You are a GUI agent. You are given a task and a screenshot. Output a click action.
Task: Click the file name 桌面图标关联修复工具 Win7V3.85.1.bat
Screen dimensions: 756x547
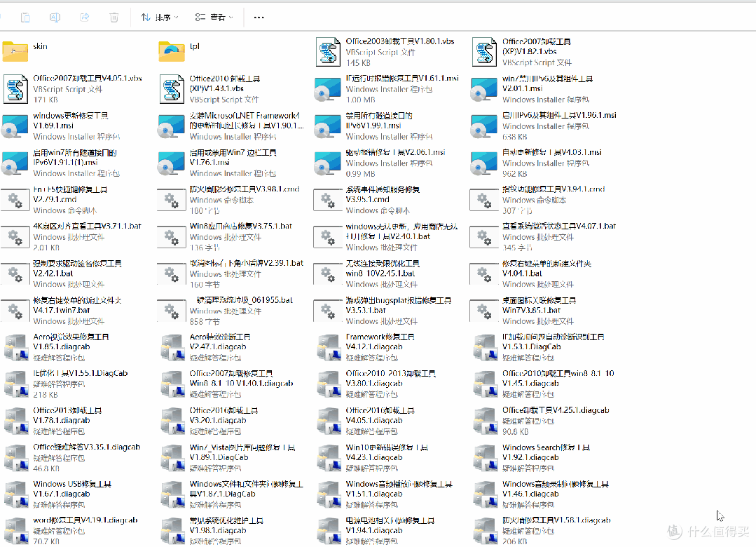(x=539, y=305)
